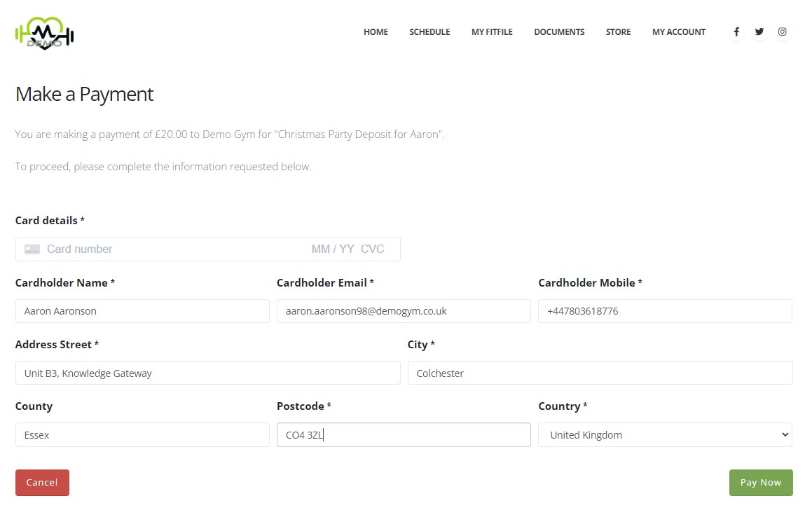Open the Documents menu item
This screenshot has height=522, width=812.
(x=559, y=32)
